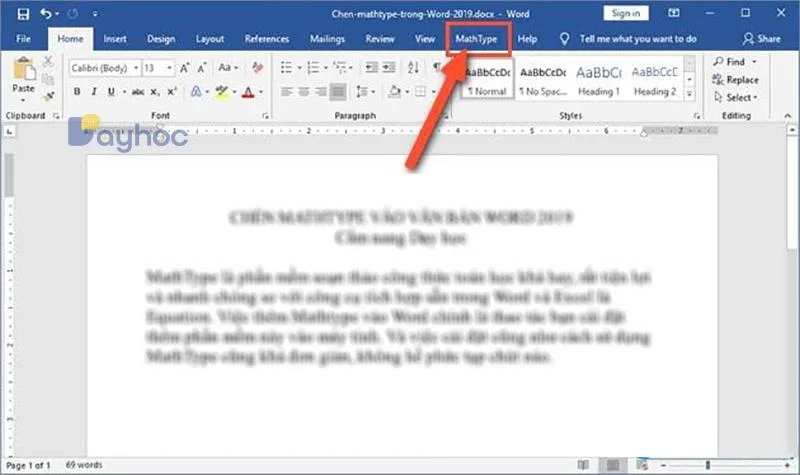Justify paragraph text
This screenshot has width=800, height=475.
(338, 92)
